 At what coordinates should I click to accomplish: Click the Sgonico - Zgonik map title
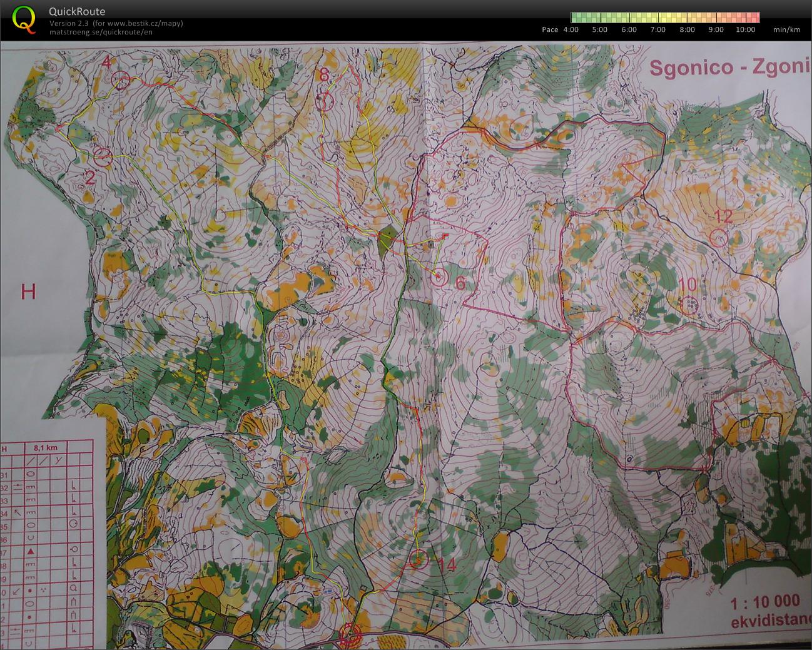[730, 66]
